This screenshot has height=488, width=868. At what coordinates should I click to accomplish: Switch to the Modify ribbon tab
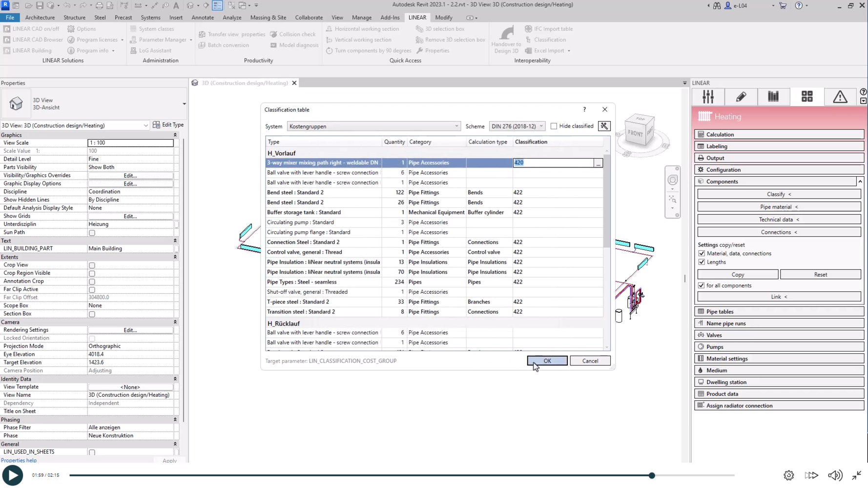444,18
